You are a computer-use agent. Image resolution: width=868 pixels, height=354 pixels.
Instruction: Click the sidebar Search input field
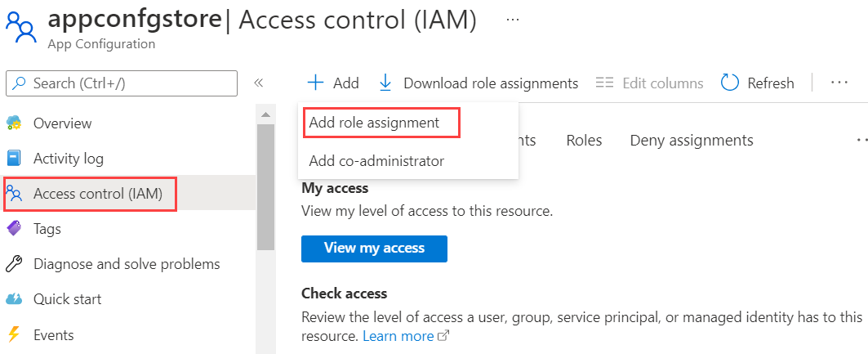tap(122, 83)
